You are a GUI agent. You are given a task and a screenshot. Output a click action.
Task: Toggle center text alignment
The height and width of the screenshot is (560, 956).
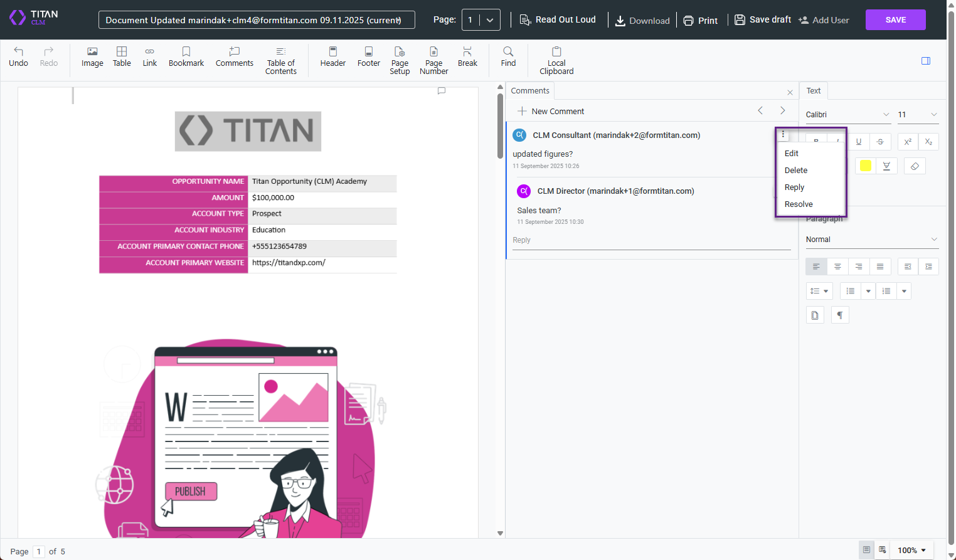837,267
